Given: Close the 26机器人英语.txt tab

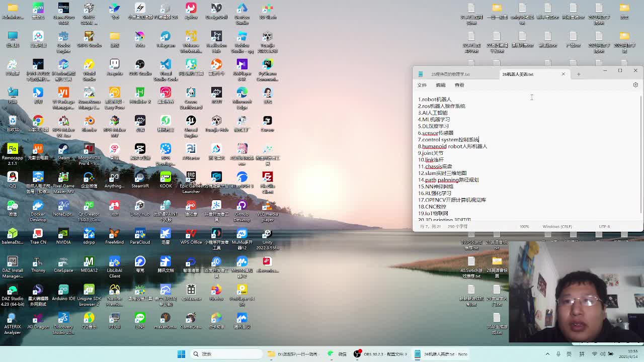Looking at the screenshot, I should tap(563, 74).
